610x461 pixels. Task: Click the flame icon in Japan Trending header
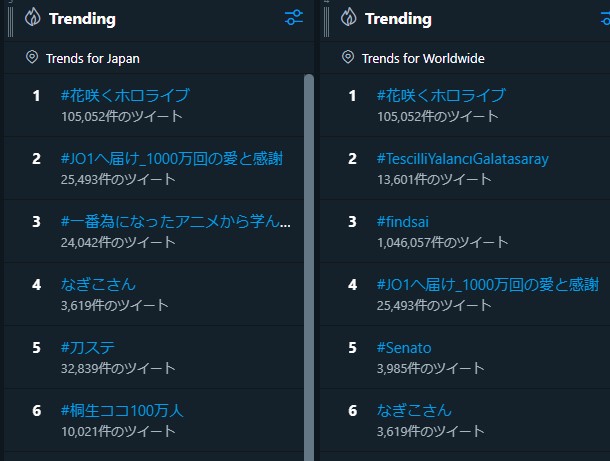click(33, 18)
